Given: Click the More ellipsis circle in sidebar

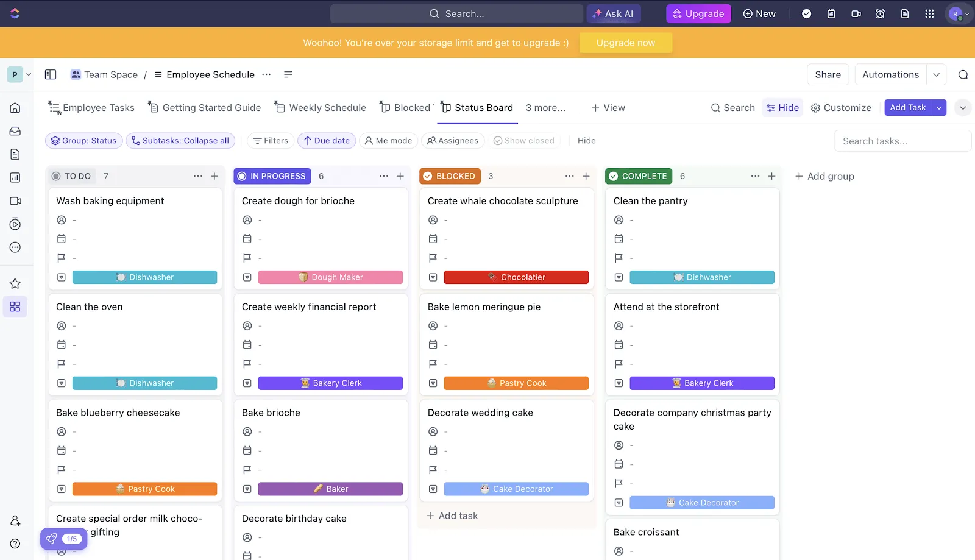Looking at the screenshot, I should click(x=15, y=247).
